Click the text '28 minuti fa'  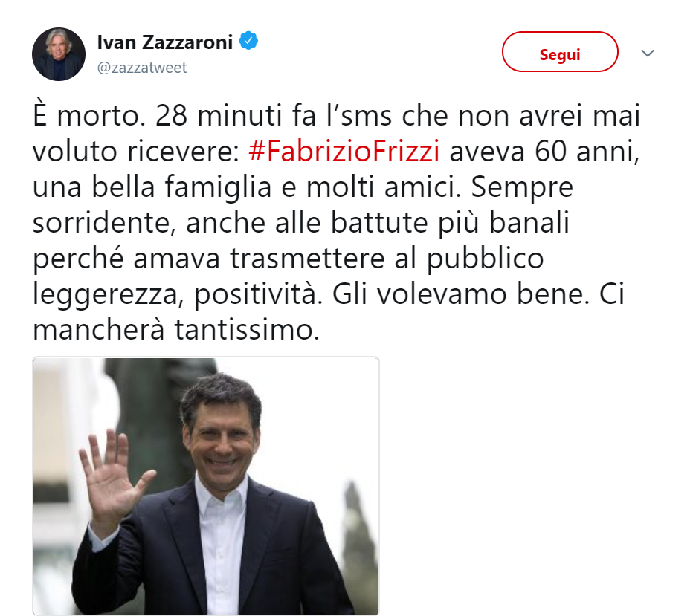click(236, 116)
